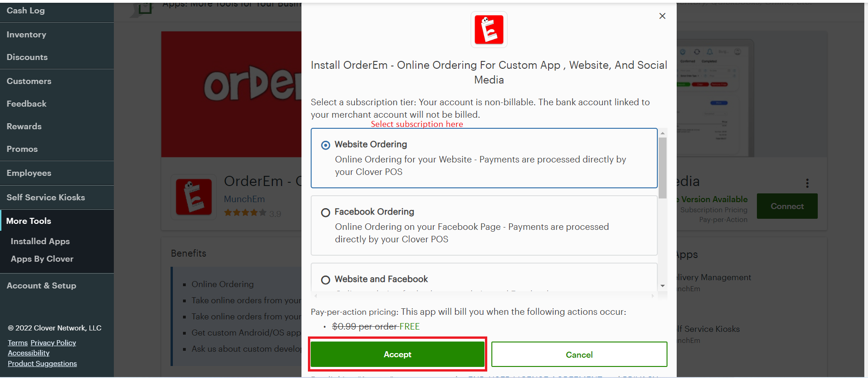
Task: Open Installed Apps submenu item
Action: pos(40,241)
